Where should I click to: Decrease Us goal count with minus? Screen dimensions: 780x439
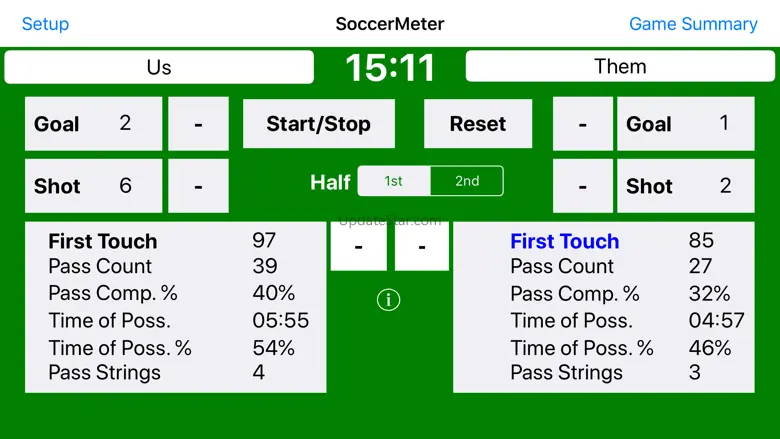tap(198, 124)
